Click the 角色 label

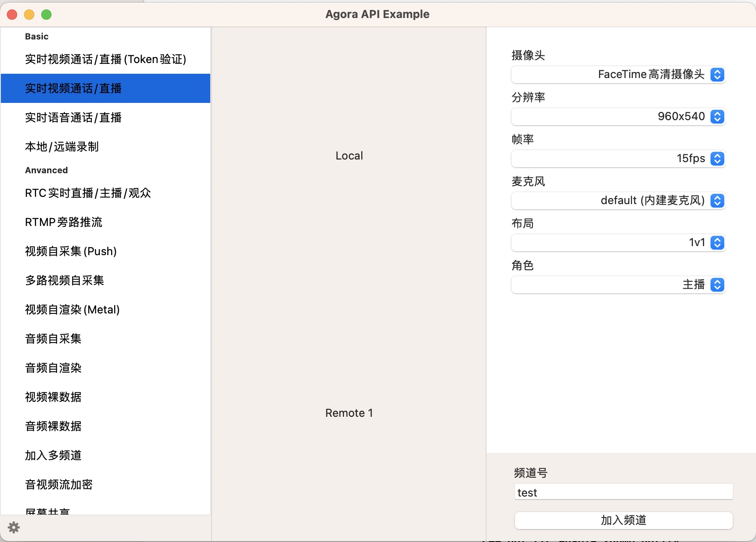coord(523,265)
